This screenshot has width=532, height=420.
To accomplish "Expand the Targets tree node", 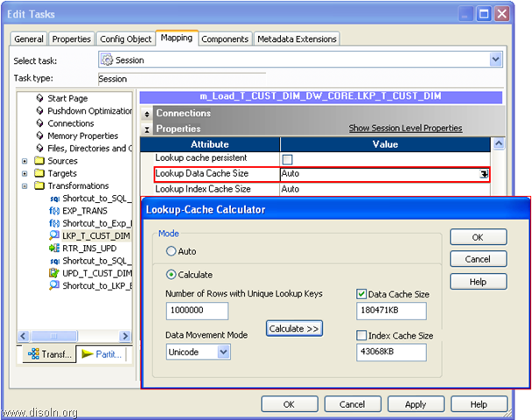I will point(24,173).
